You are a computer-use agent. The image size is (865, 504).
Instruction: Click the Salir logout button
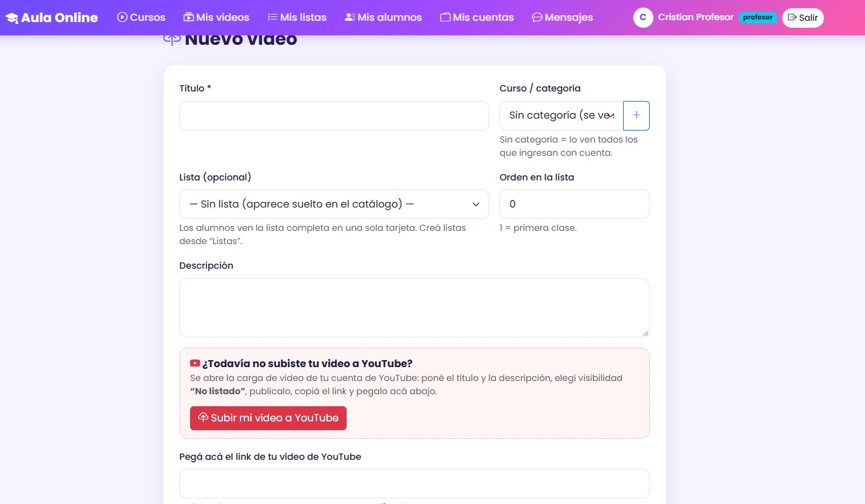[803, 18]
